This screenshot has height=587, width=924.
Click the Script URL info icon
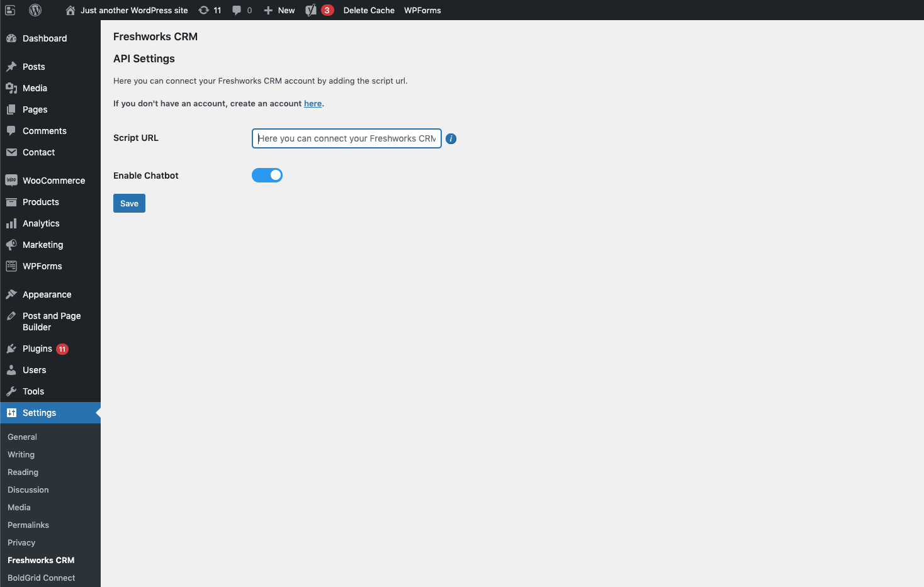click(451, 138)
